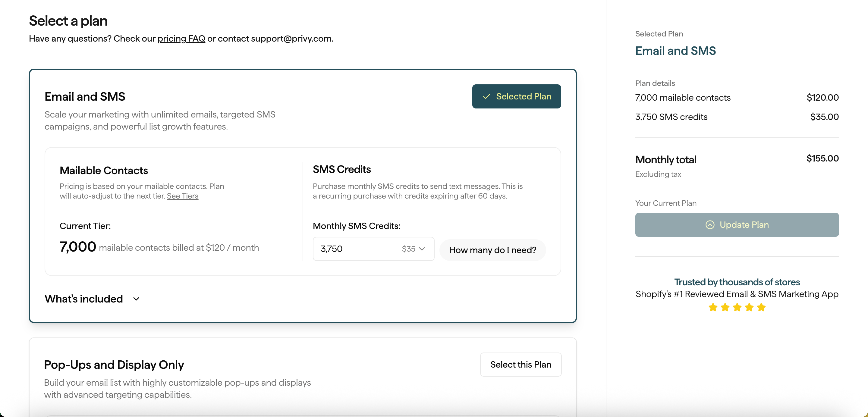Click the five-star rating icons
868x417 pixels.
click(737, 307)
